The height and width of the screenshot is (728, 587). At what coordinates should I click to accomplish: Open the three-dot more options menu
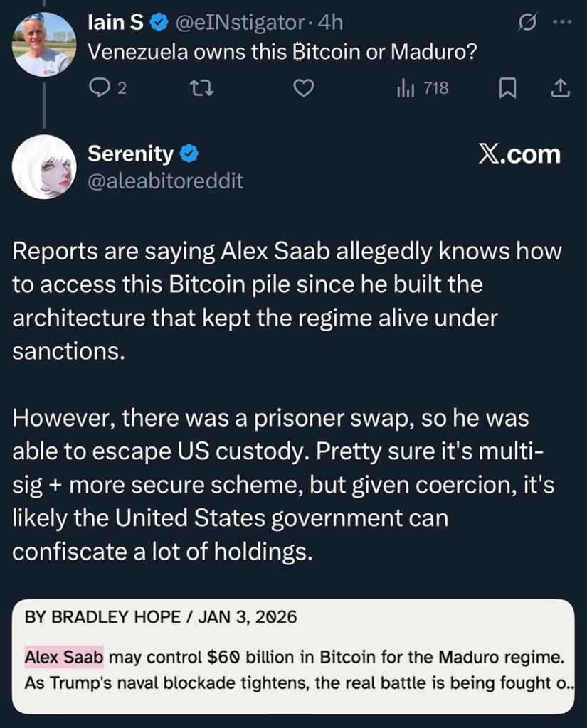pyautogui.click(x=562, y=23)
